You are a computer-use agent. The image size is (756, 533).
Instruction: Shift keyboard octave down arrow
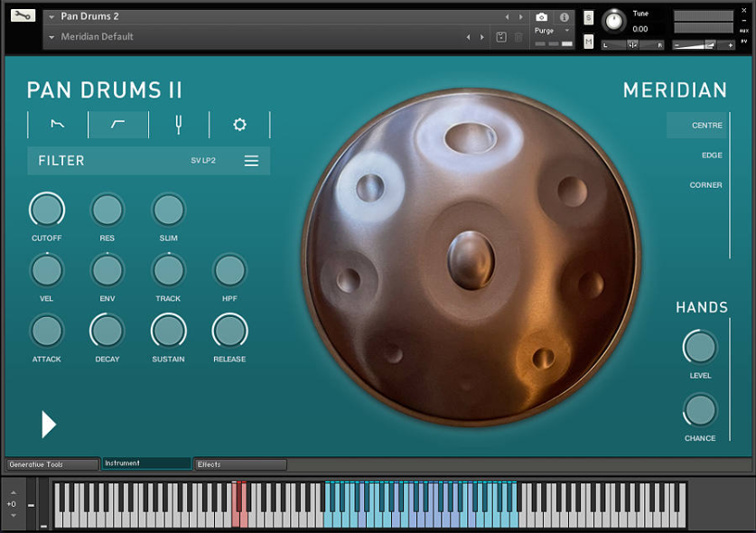coord(13,516)
